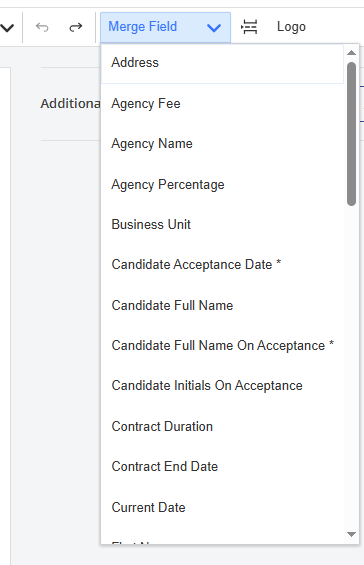Click the redo arrow icon
Image resolution: width=364 pixels, height=565 pixels.
[76, 27]
